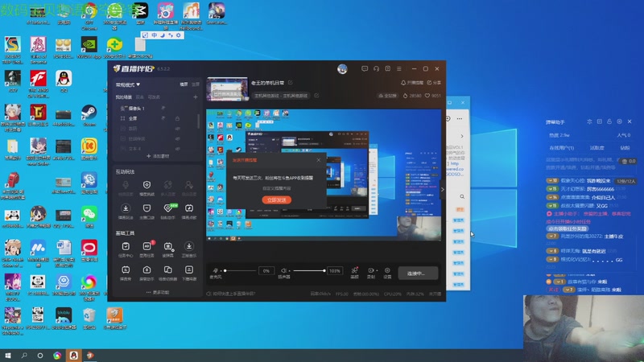Switch to 横屏 landscape layout
Screen dimensions: 644x362
(184, 84)
